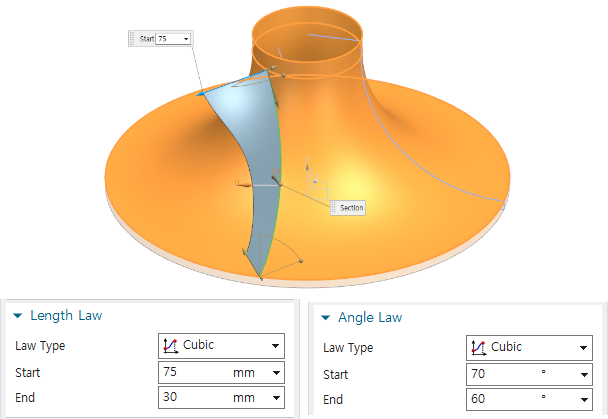
Task: Open the on-screen Start 75 dropdown arrow
Action: pyautogui.click(x=185, y=38)
